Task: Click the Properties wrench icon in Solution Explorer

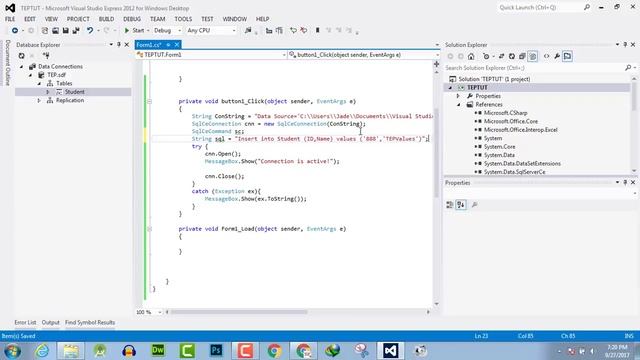Action: [x=557, y=56]
